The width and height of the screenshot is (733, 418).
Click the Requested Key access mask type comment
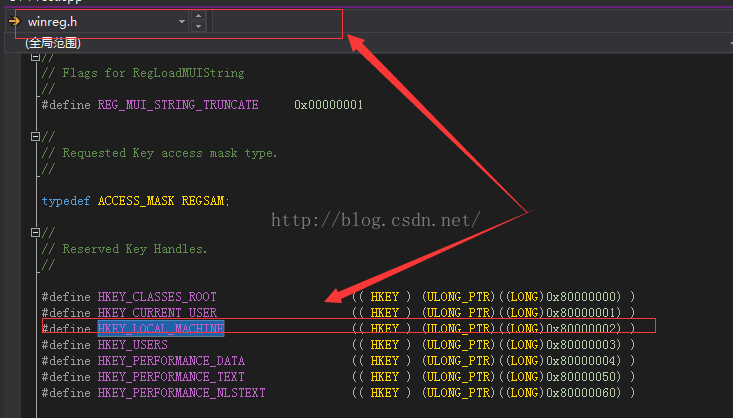coord(159,153)
